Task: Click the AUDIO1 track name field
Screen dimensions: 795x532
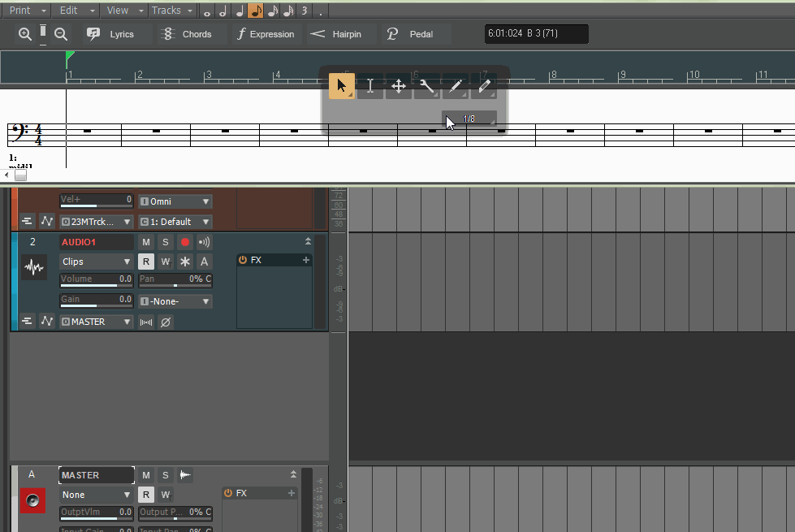Action: point(97,242)
